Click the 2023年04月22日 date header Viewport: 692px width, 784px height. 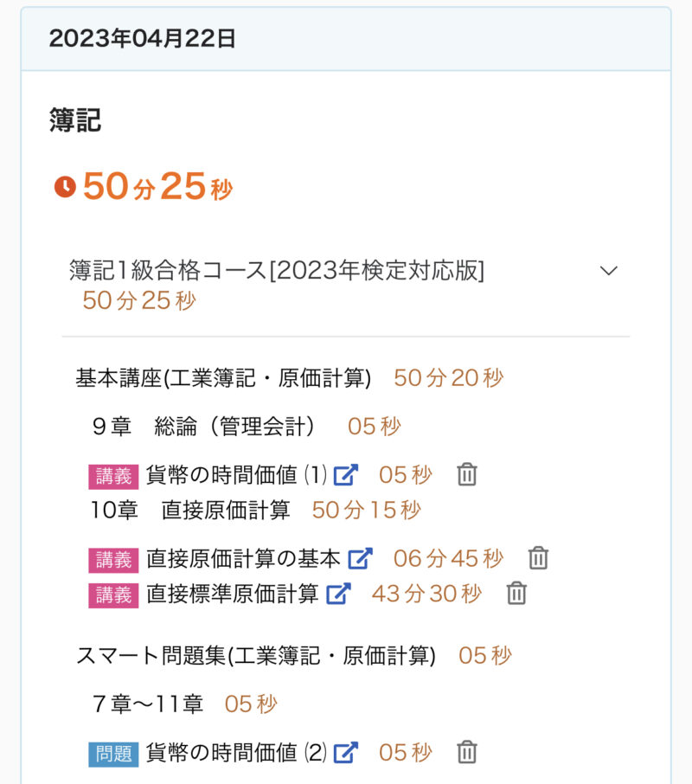[143, 39]
